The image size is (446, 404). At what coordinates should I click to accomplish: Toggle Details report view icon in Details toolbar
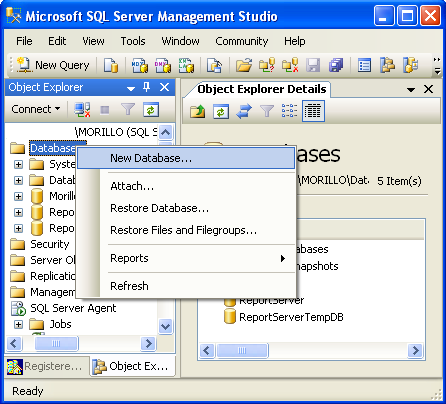click(313, 111)
